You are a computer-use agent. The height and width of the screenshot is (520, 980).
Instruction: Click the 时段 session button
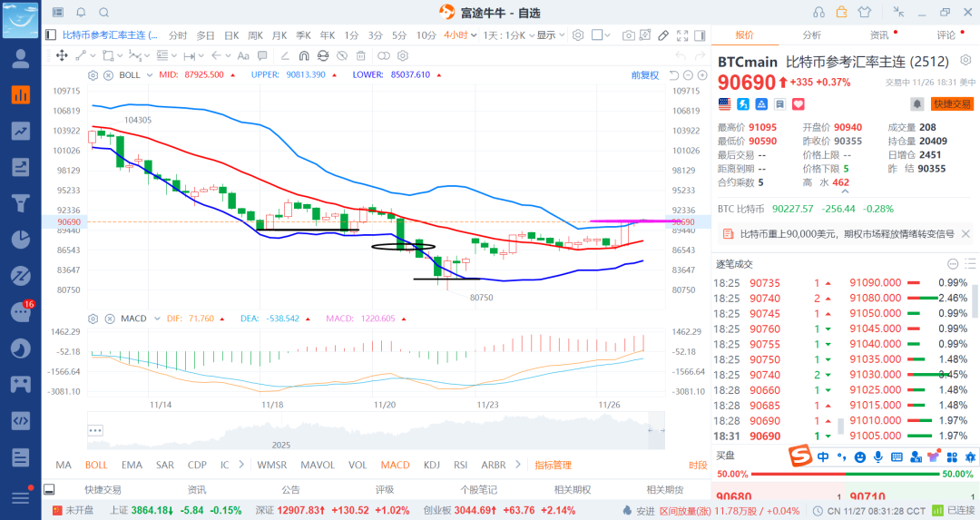click(x=698, y=465)
